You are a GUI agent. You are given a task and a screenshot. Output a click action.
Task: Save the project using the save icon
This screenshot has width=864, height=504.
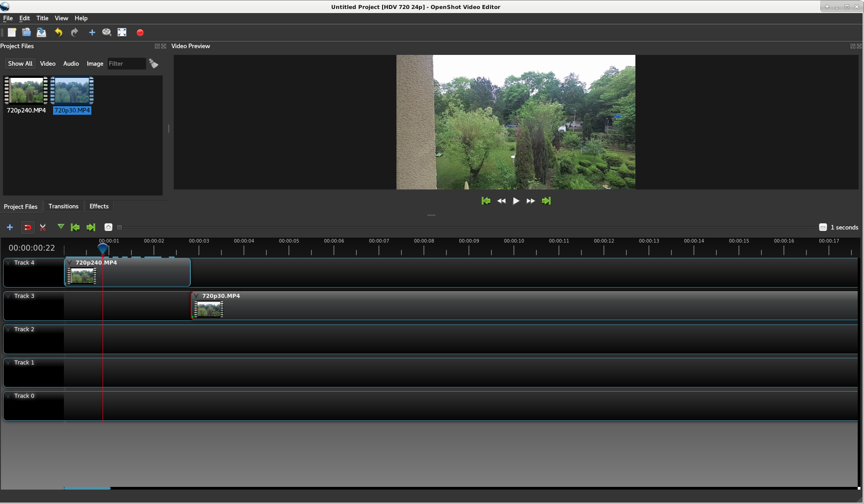click(x=41, y=32)
